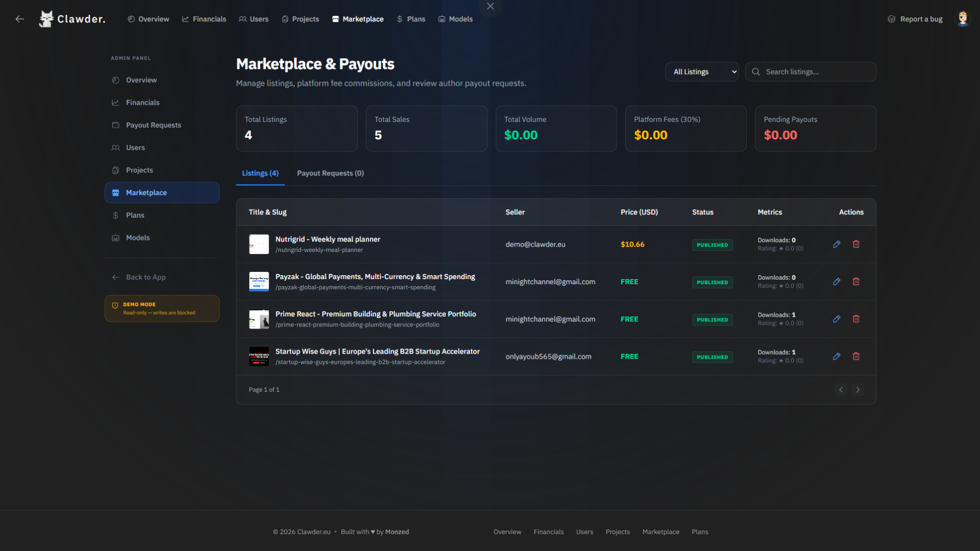The image size is (980, 551).
Task: Open the Nutrigrid listing thumbnail
Action: click(259, 244)
